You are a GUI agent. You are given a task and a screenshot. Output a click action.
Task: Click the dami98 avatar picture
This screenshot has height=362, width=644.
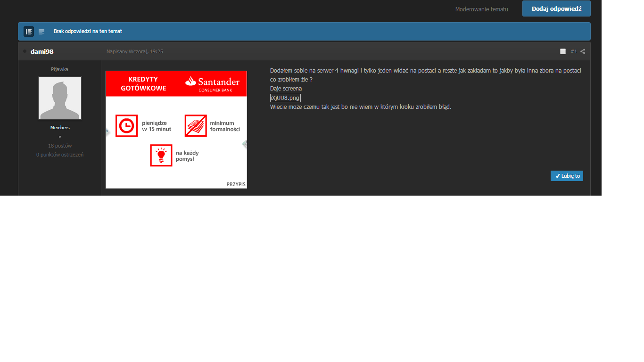(x=60, y=98)
